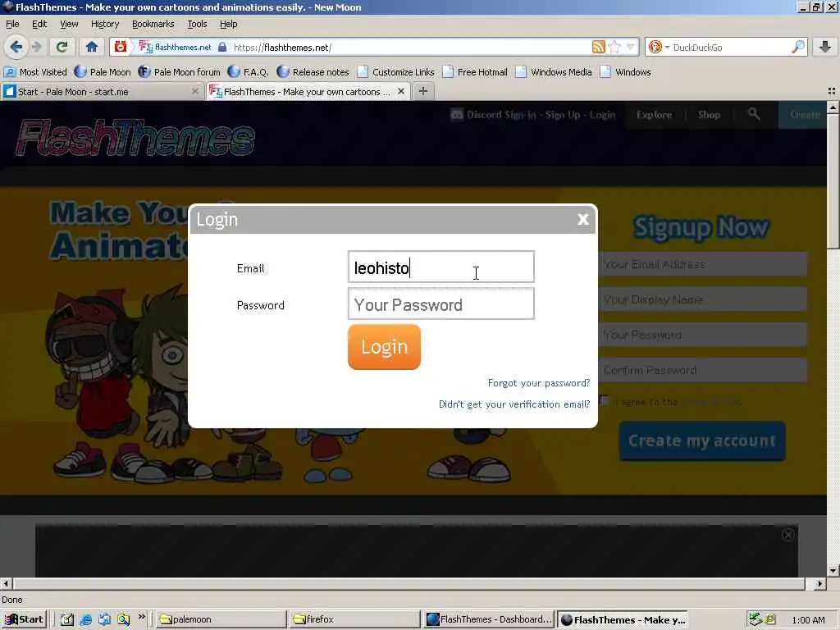Screen dimensions: 840x630
Task: Switch to palemoon folder taskbar button
Action: click(221, 619)
